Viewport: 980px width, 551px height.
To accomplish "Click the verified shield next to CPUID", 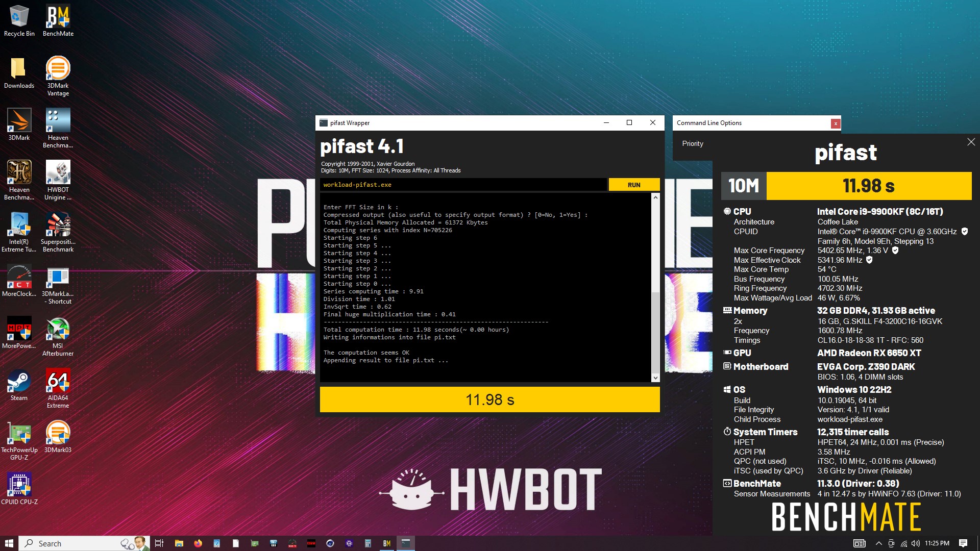I will [x=965, y=232].
